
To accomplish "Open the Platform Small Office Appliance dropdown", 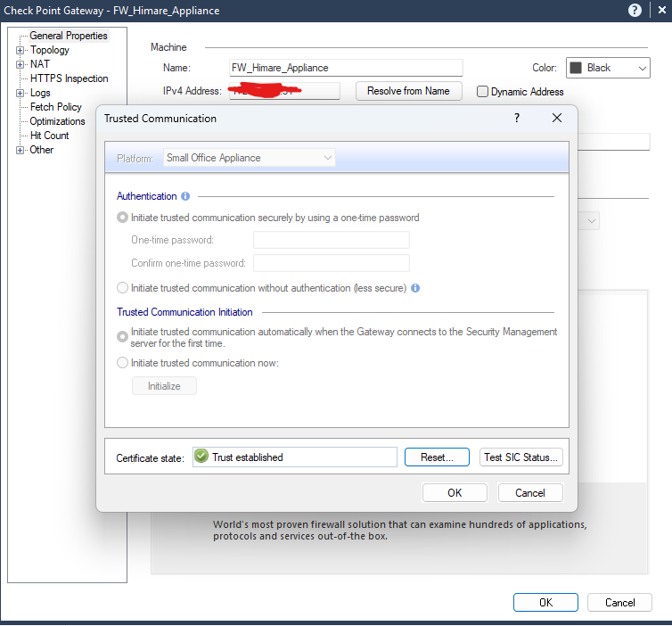I will (250, 158).
